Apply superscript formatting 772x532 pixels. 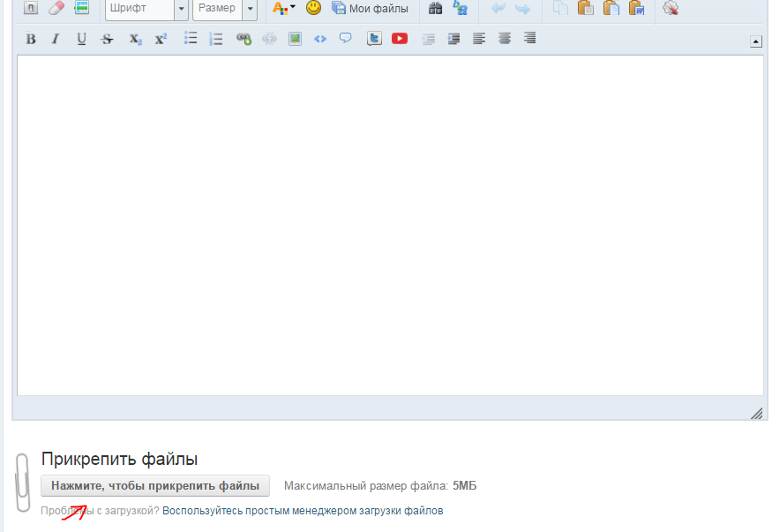pos(161,39)
